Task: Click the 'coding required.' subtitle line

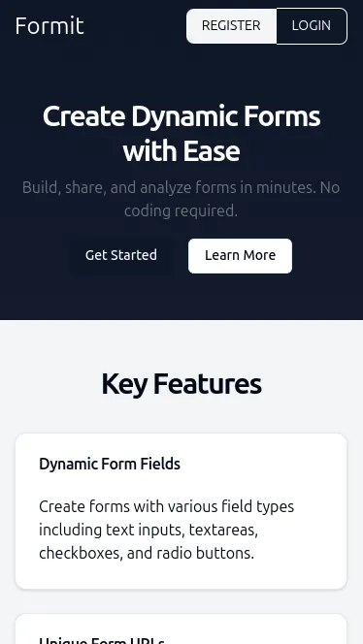Action: point(181,211)
